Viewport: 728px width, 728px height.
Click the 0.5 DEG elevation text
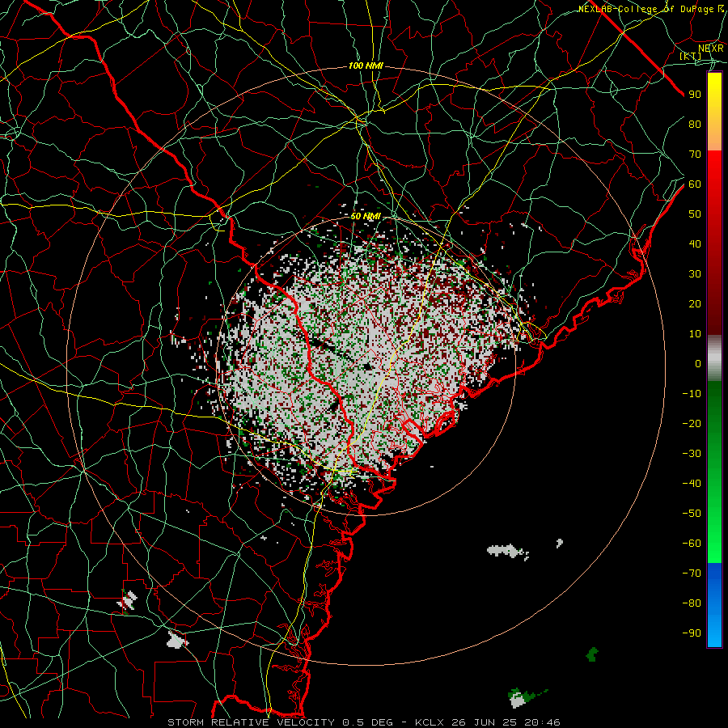tap(368, 722)
